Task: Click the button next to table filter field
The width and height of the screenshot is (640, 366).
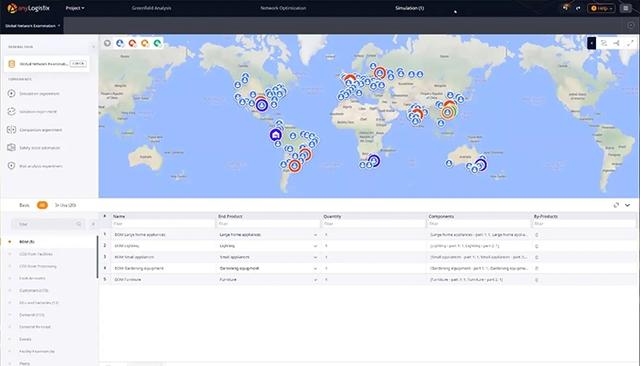Action: (93, 224)
